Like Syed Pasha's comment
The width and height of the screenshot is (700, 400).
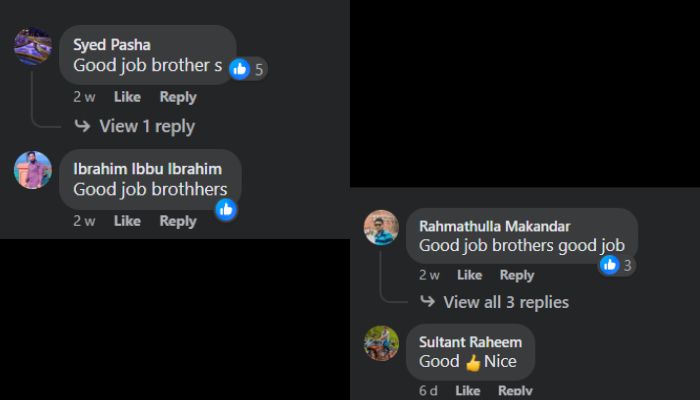127,97
